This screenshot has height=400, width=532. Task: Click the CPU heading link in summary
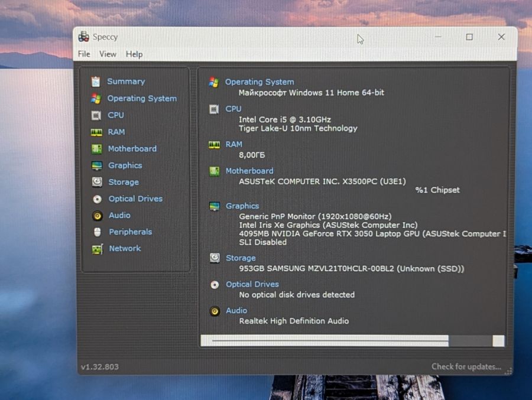pyautogui.click(x=233, y=109)
